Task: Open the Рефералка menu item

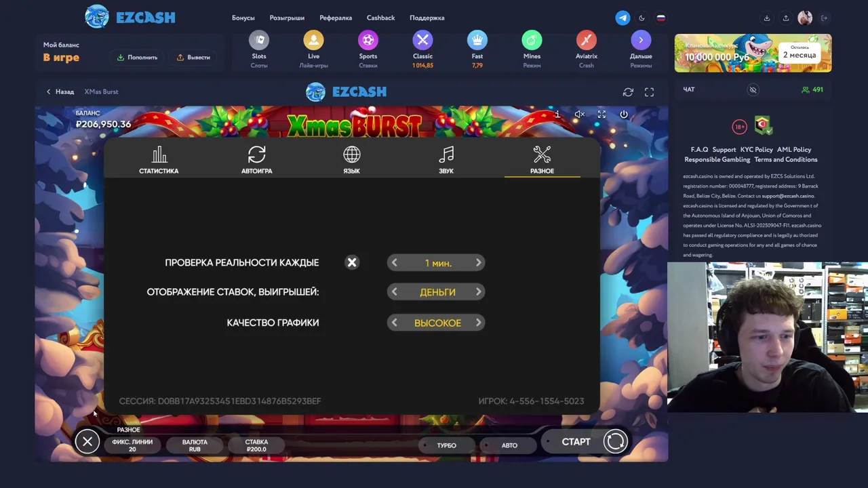Action: (336, 18)
